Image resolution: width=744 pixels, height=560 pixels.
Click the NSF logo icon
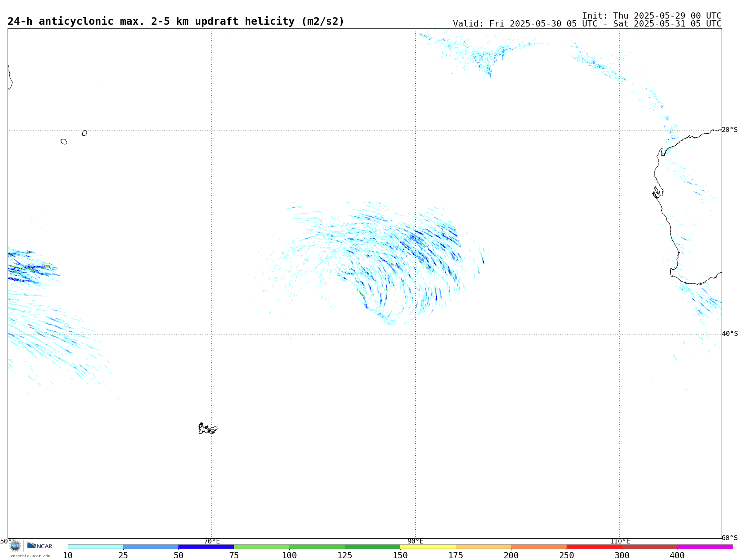point(15,546)
